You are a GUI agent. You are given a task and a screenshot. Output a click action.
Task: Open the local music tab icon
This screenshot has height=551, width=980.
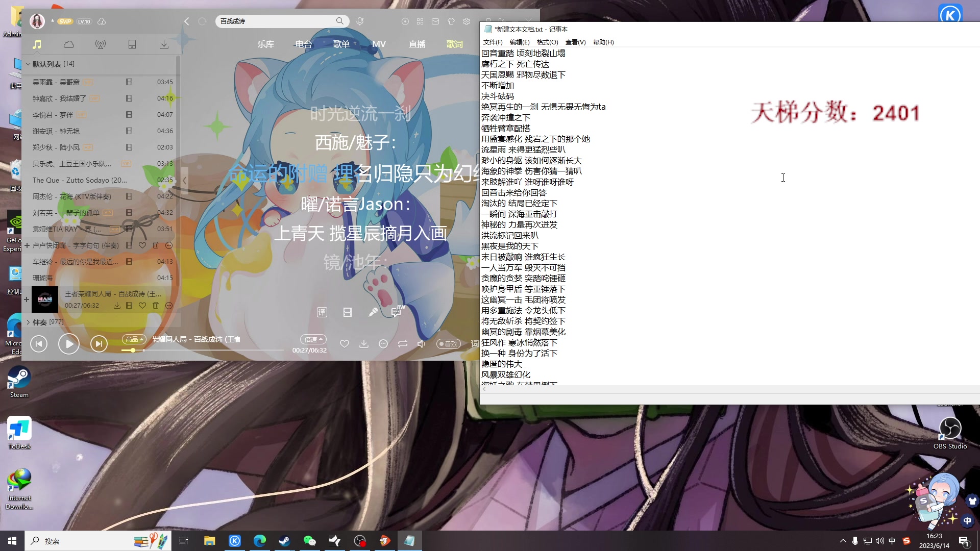(37, 44)
